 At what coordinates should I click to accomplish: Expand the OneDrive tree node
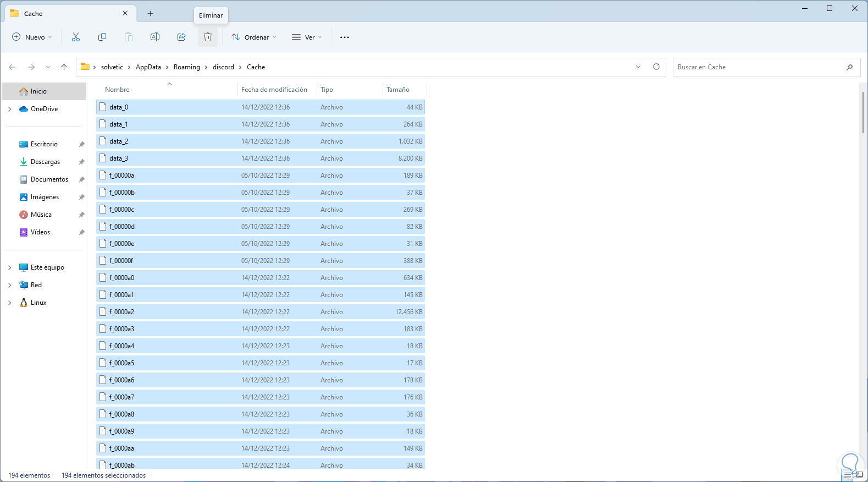click(x=10, y=109)
